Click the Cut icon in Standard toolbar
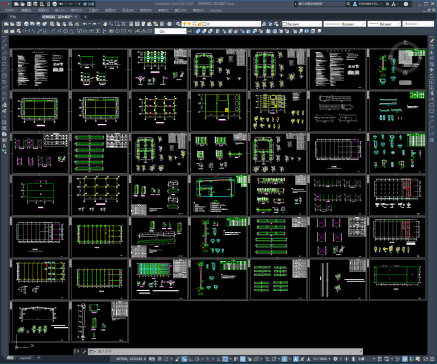The image size is (437, 364). [x=52, y=24]
